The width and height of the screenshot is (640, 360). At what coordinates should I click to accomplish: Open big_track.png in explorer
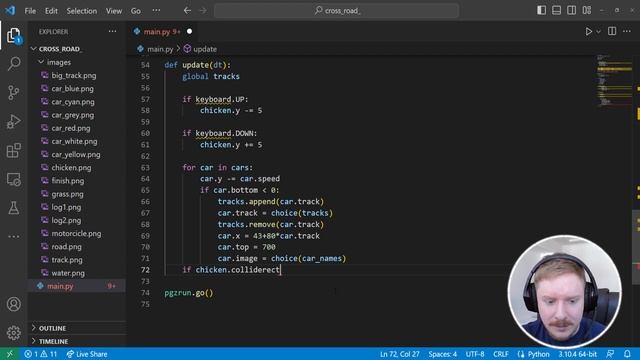(73, 76)
